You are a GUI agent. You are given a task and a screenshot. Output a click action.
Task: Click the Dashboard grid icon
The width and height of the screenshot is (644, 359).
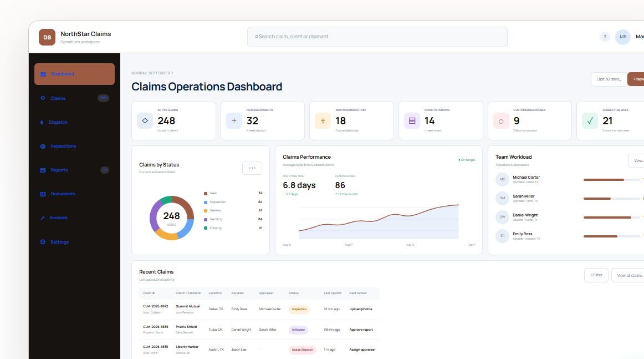[x=43, y=74]
